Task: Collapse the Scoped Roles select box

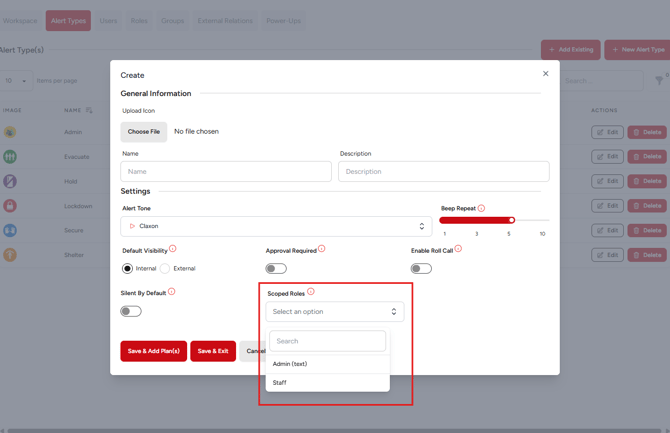Action: click(334, 312)
